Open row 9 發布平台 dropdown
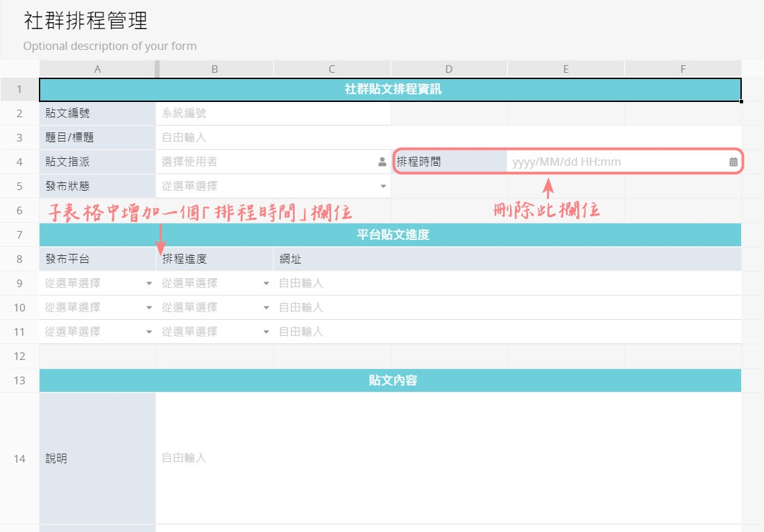764x532 pixels. (148, 284)
